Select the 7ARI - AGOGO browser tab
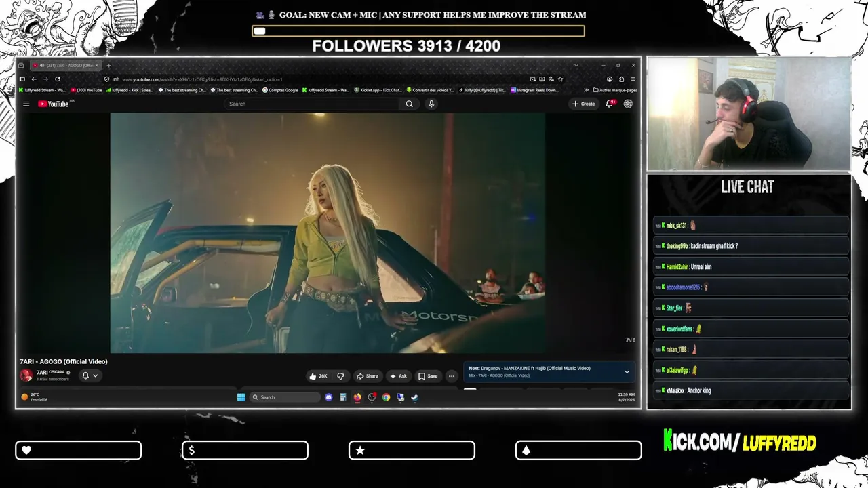Image resolution: width=868 pixels, height=488 pixels. [66, 66]
